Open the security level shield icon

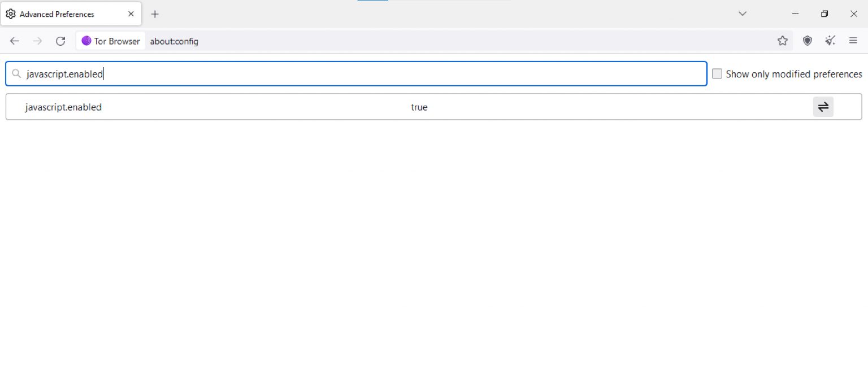point(807,41)
